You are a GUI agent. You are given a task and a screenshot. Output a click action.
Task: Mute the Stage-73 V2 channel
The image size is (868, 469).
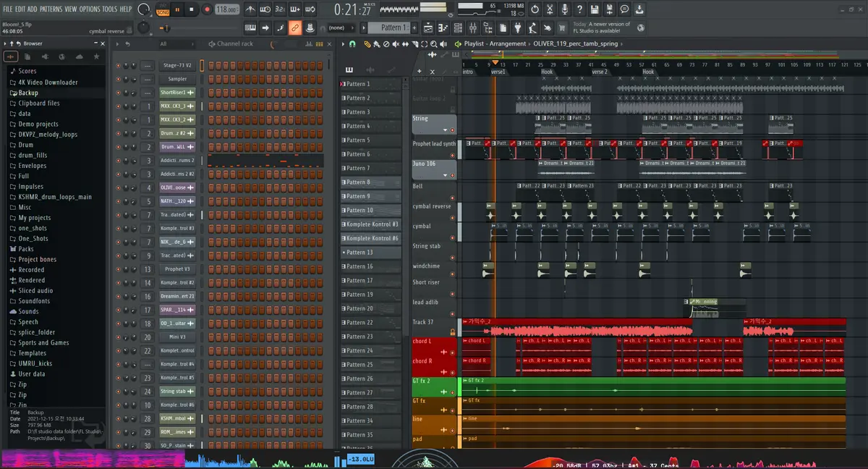(119, 65)
